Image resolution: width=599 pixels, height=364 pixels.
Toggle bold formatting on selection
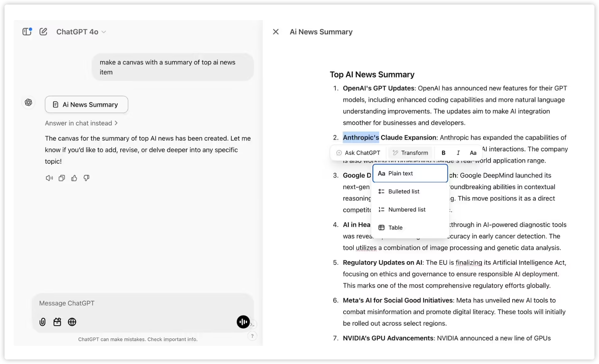pos(444,153)
